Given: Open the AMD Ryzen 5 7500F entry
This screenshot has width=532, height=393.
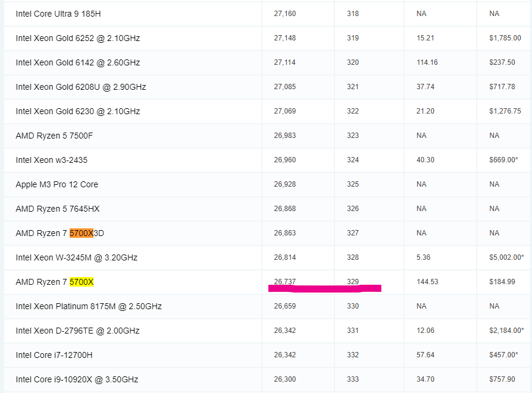Looking at the screenshot, I should click(54, 136).
